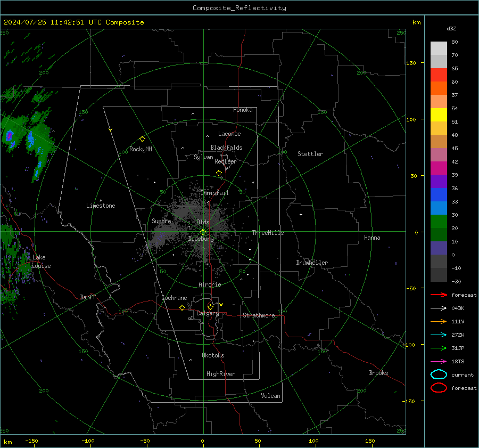Click the ThreeHills city label

click(268, 233)
